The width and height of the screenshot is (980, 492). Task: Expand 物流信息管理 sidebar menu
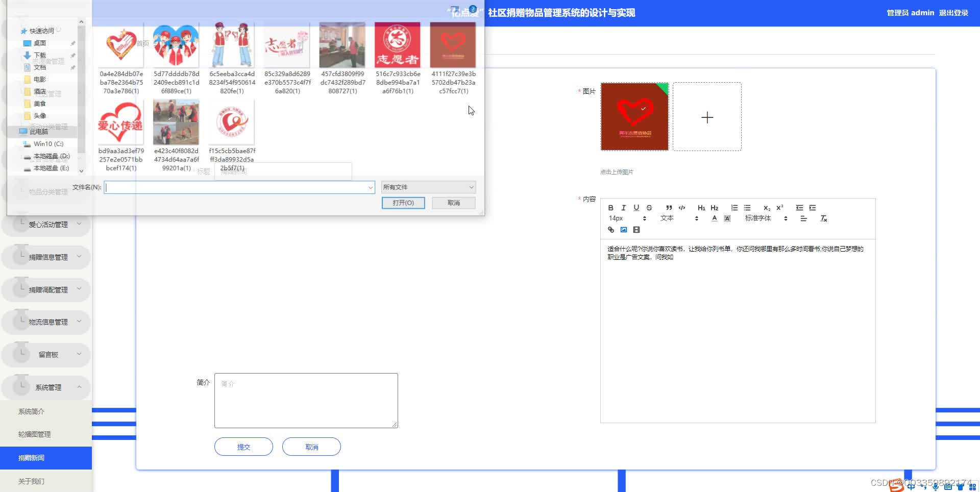coord(46,322)
